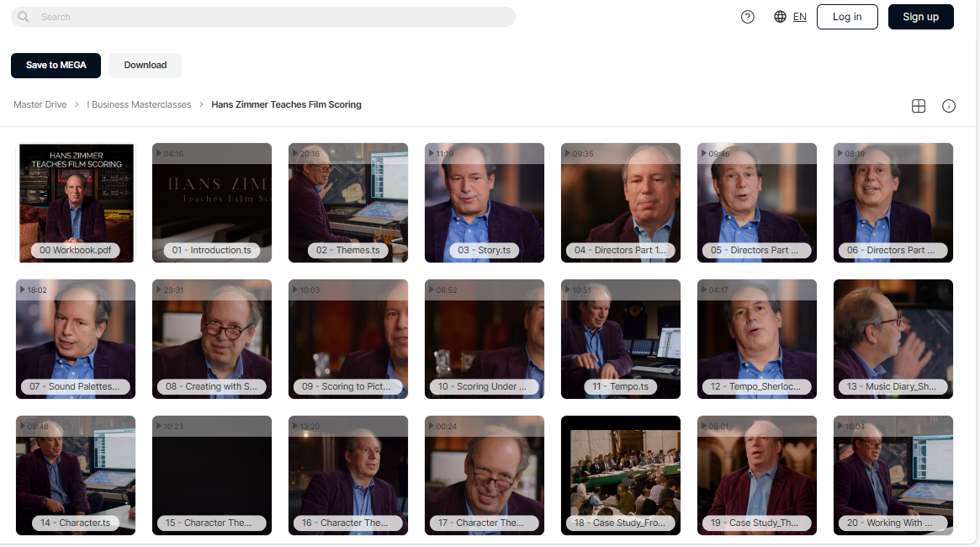
Task: Open 10 - Scoring Under video
Action: [x=485, y=339]
